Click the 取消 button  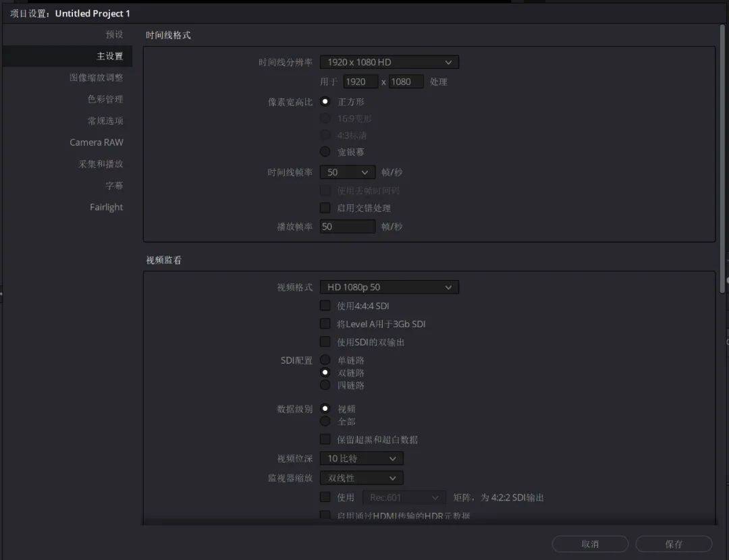click(589, 544)
